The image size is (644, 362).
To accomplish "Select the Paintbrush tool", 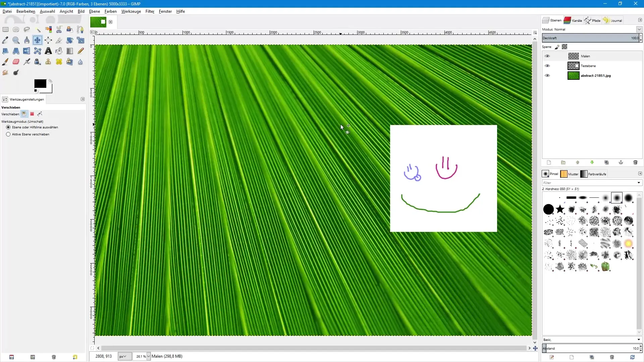I will point(5,62).
